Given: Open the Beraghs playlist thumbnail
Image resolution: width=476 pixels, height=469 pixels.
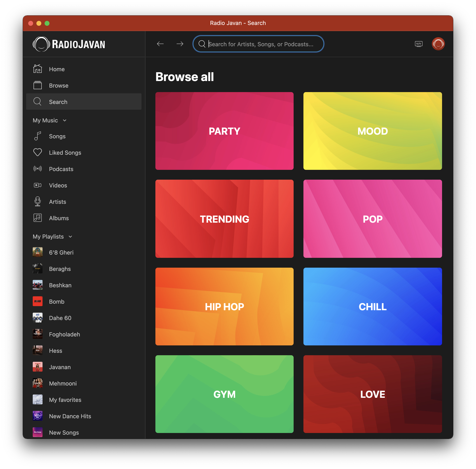Looking at the screenshot, I should click(x=37, y=268).
